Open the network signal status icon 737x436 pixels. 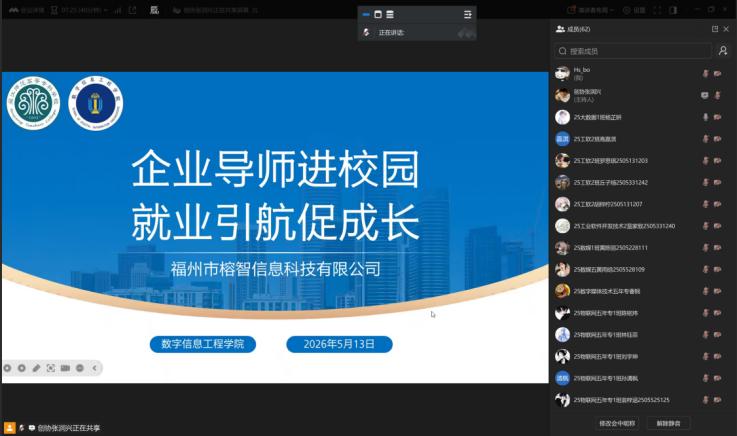click(118, 10)
